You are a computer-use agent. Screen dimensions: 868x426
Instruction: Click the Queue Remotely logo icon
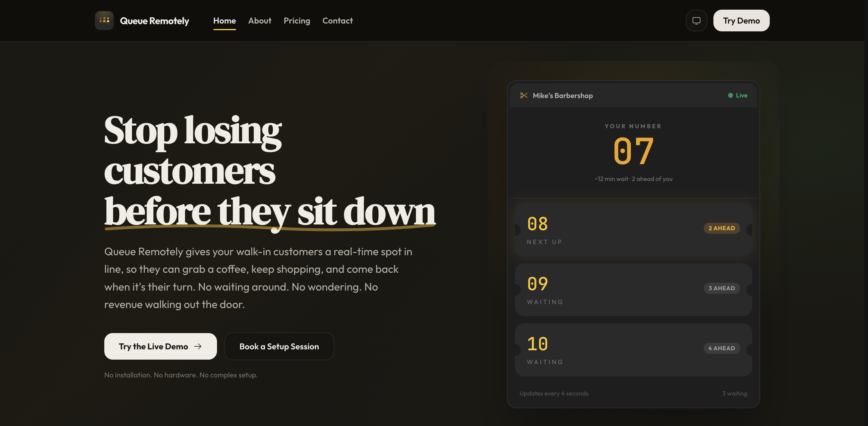pos(104,21)
